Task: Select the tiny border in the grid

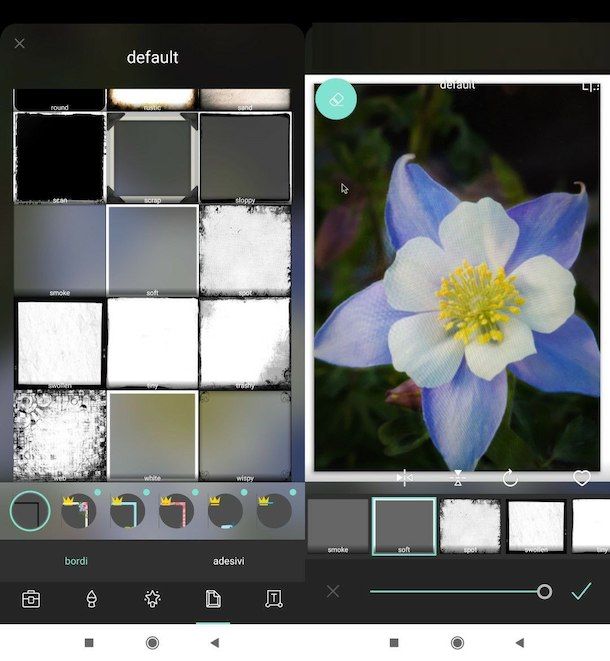Action: [152, 344]
